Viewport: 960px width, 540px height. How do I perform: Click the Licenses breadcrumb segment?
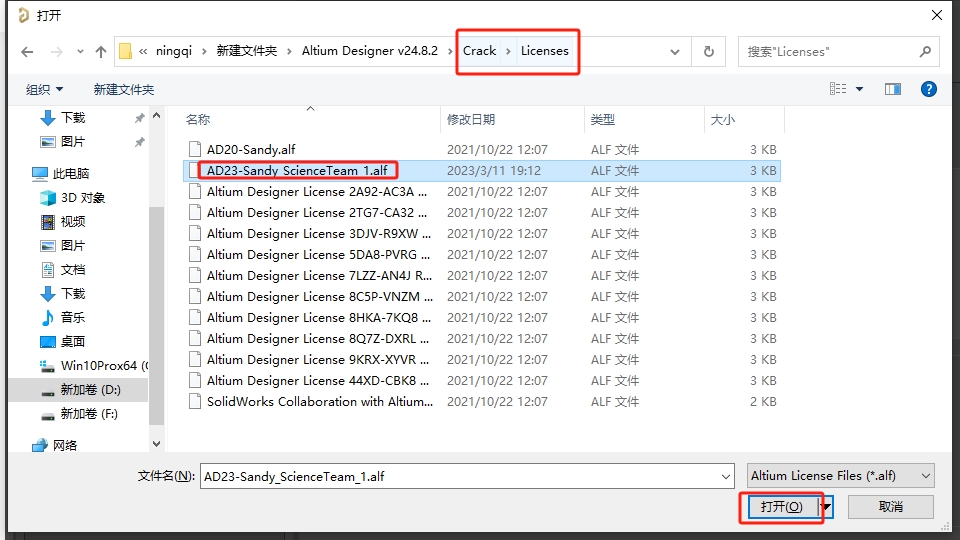(545, 51)
